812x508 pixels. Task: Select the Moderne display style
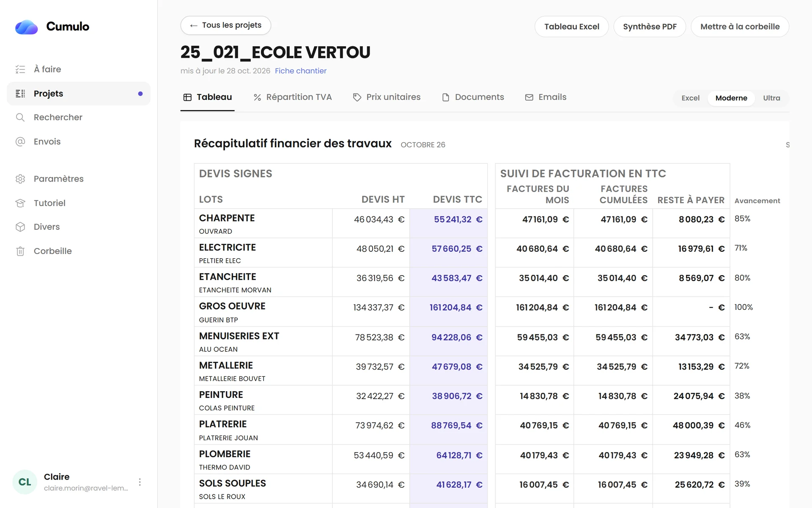point(731,98)
